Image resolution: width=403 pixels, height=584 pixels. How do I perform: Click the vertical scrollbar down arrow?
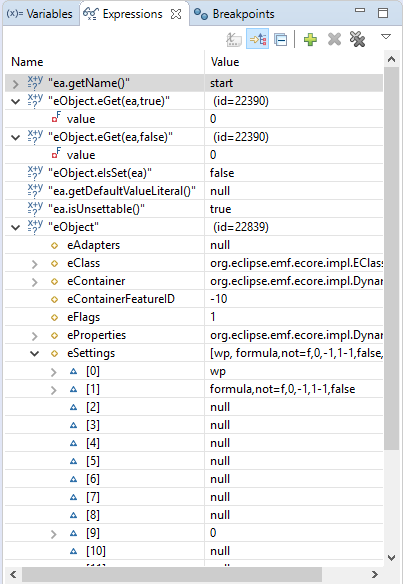tap(391, 558)
